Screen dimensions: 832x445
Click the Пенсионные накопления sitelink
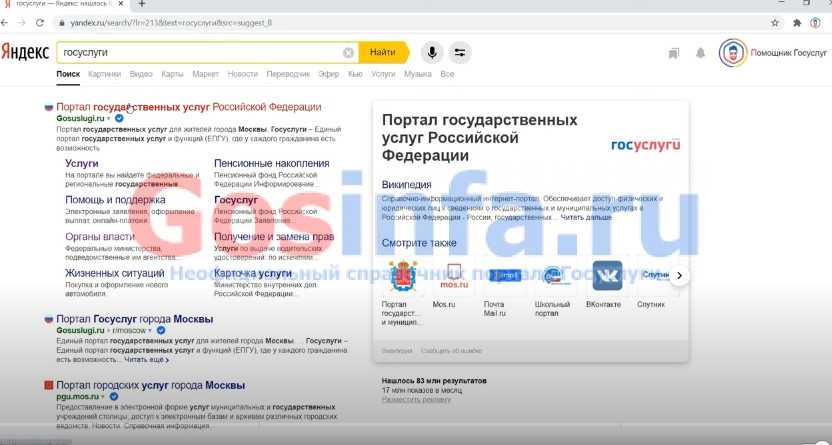point(271,163)
